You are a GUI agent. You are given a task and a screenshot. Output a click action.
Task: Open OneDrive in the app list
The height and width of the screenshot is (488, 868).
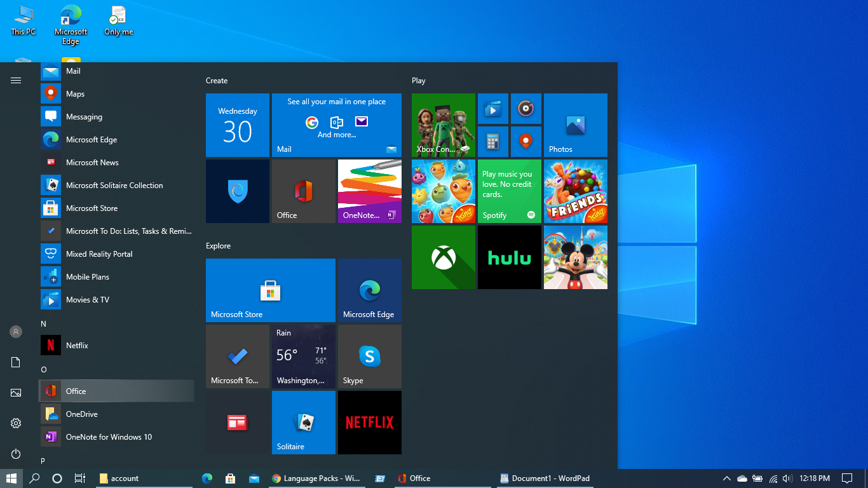tap(117, 414)
